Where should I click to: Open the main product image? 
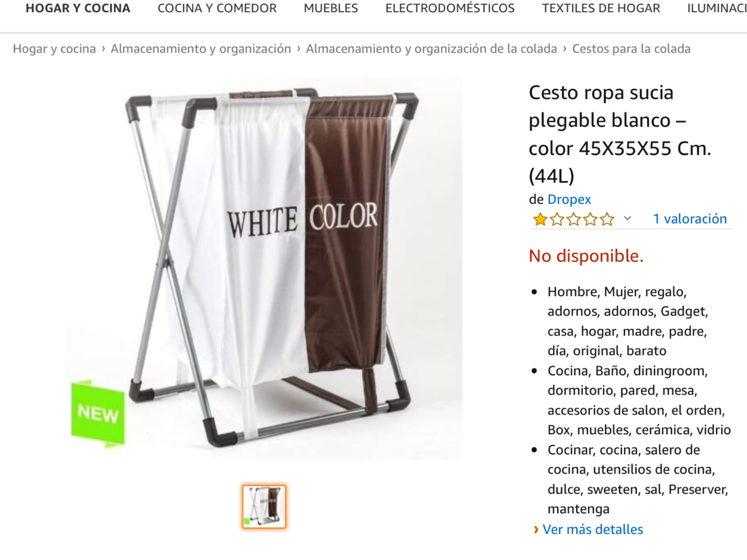[x=264, y=268]
